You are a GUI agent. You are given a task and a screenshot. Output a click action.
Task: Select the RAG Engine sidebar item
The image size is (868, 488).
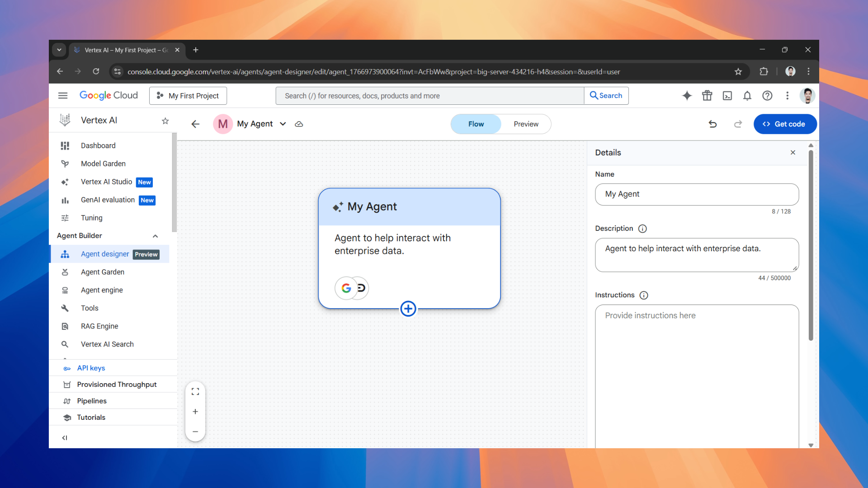click(x=99, y=326)
